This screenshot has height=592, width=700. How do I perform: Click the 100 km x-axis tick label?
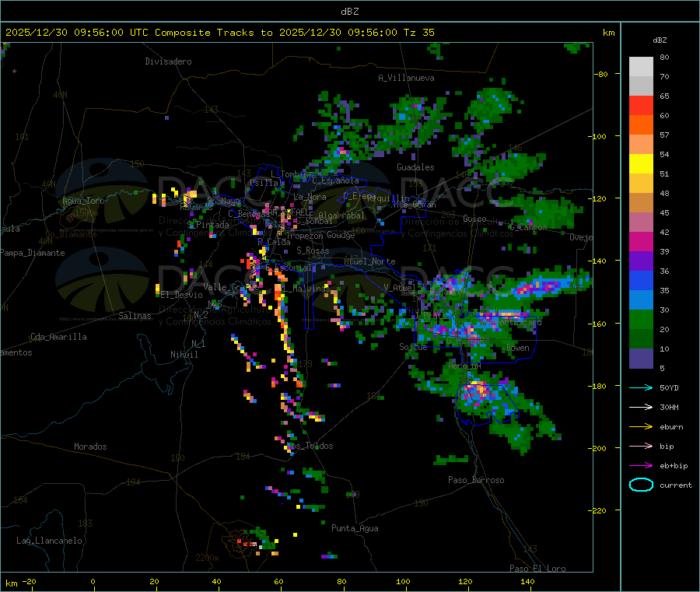click(403, 581)
